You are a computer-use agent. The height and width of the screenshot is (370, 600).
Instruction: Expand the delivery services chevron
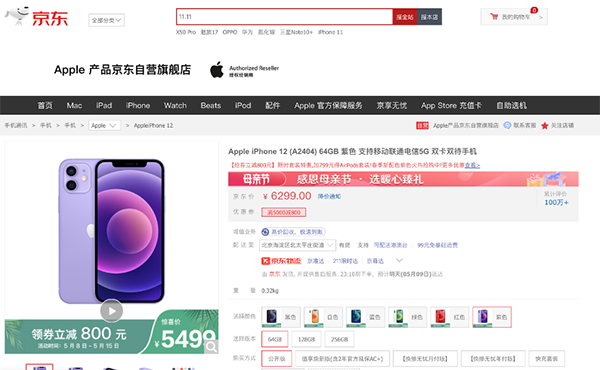(399, 261)
